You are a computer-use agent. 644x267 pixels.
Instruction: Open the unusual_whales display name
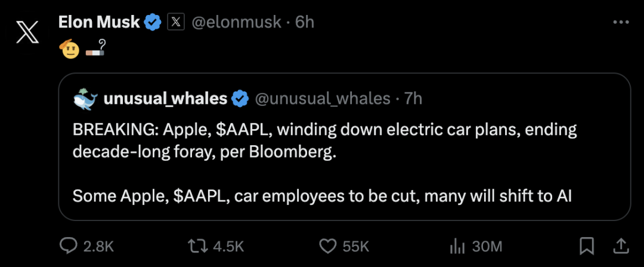(165, 99)
